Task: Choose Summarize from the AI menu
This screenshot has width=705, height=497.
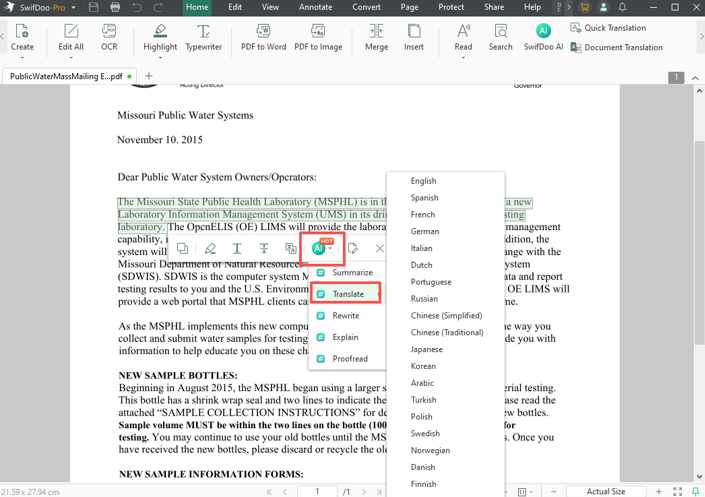Action: tap(347, 273)
